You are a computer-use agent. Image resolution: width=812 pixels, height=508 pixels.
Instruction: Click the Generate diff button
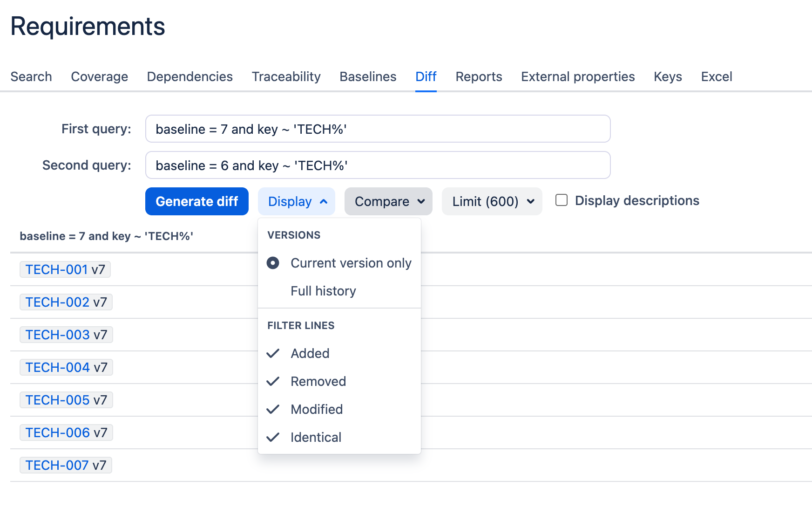[196, 201]
